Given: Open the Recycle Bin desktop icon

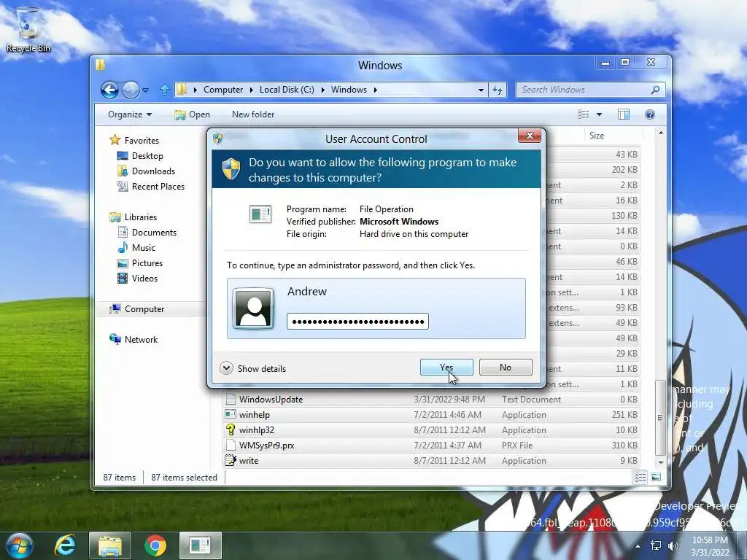Looking at the screenshot, I should pyautogui.click(x=28, y=29).
